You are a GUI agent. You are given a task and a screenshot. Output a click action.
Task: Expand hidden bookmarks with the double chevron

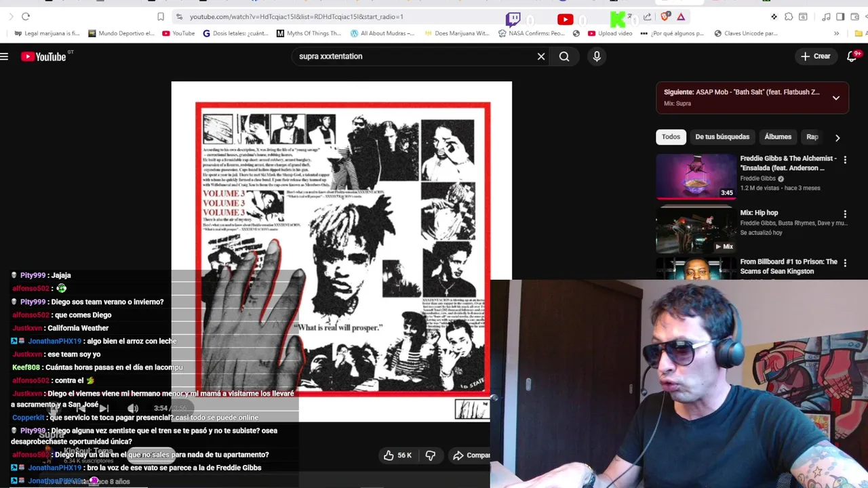836,33
